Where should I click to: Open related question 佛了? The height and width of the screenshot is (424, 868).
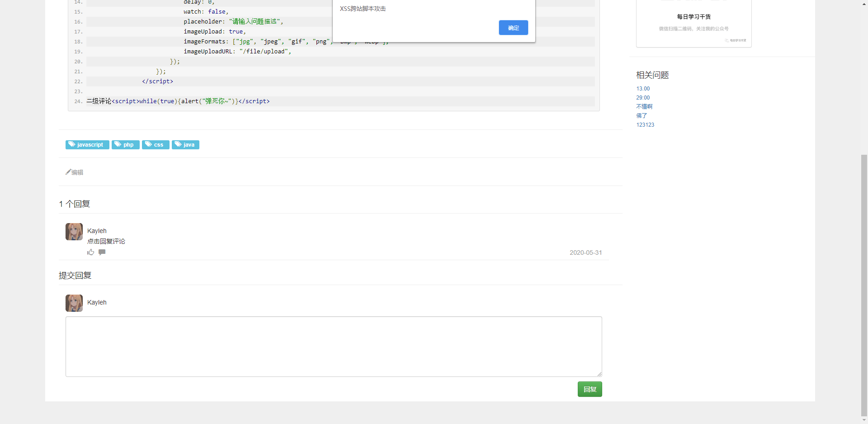point(642,116)
